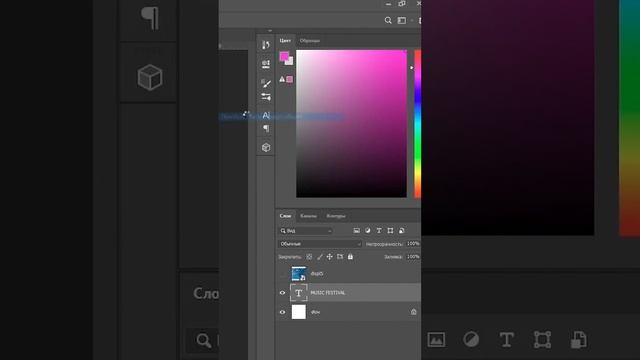Screen dimensions: 640x360
Task: Open the sliders panel icon under Brush Settings
Action: [x=266, y=97]
